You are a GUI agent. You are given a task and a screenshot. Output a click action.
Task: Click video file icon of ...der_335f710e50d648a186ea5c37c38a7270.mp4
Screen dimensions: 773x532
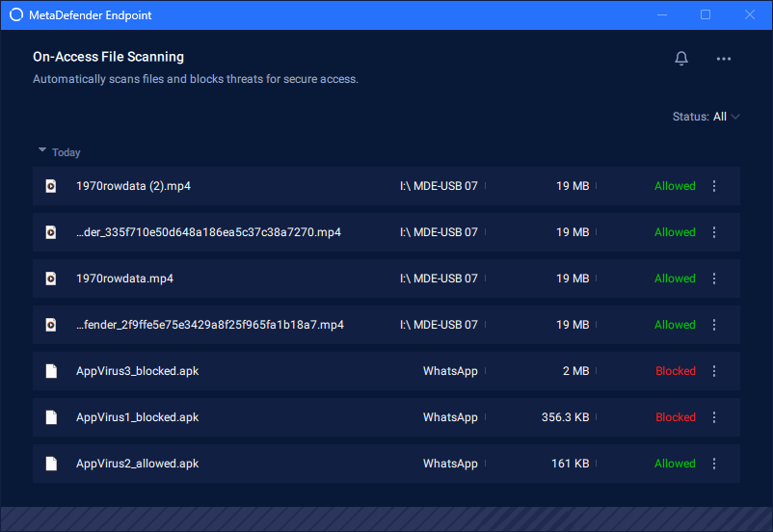pyautogui.click(x=51, y=232)
